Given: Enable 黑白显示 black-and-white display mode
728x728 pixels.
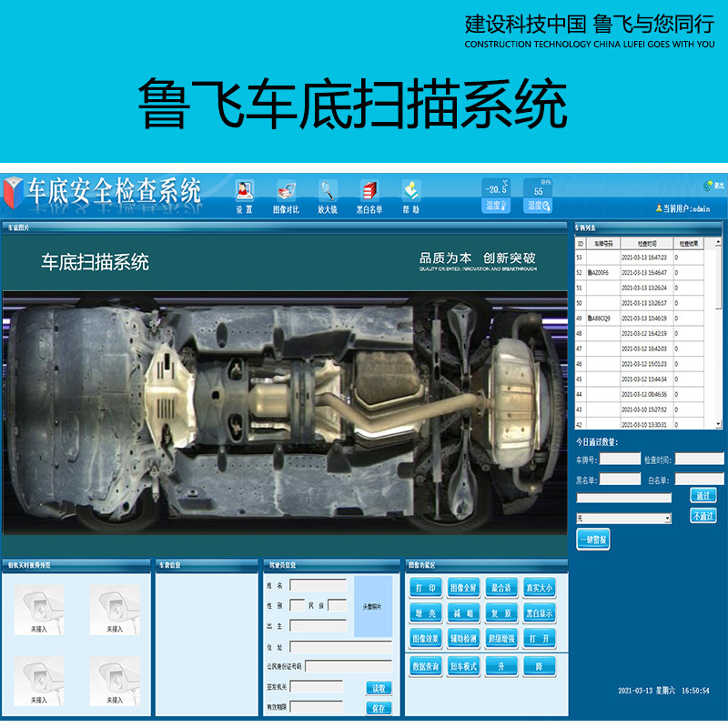Looking at the screenshot, I should coord(539,613).
